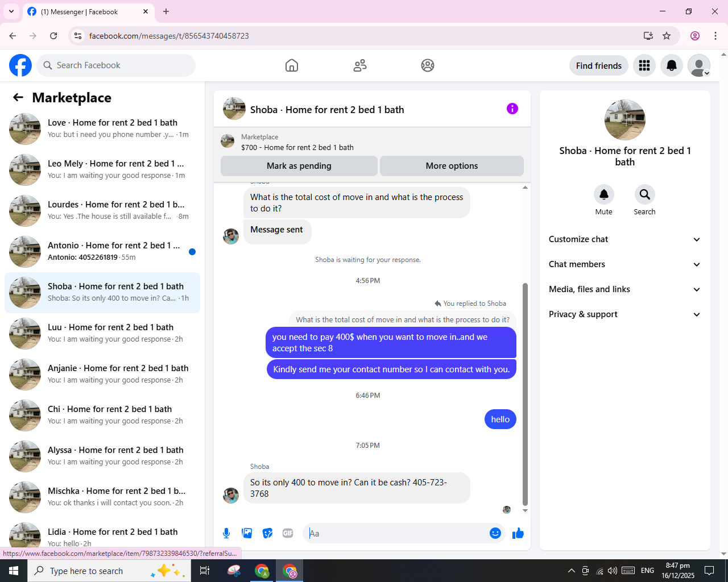Click the More options button

tap(452, 166)
